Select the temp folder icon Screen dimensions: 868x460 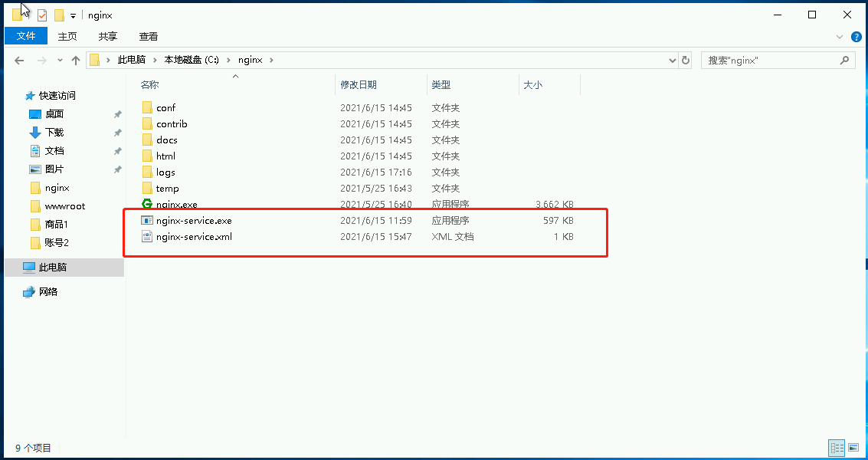pyautogui.click(x=147, y=188)
